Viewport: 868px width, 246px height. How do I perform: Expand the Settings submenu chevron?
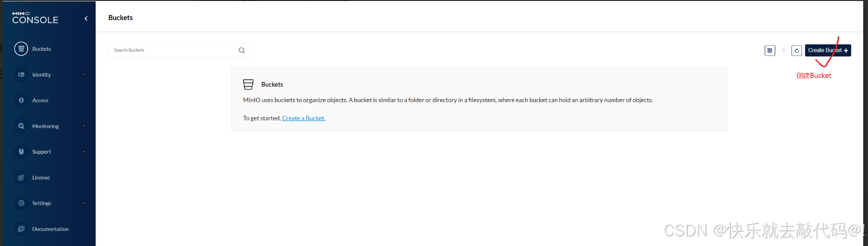pos(84,203)
